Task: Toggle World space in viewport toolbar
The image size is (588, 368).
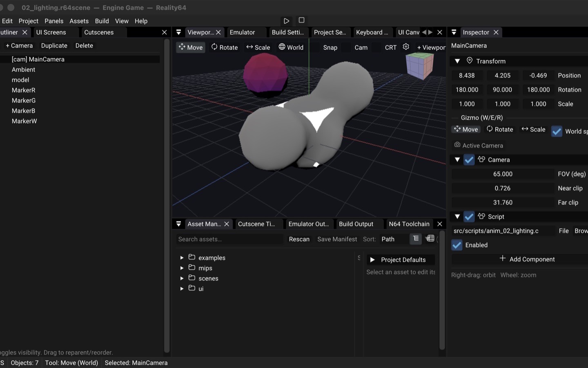Action: tap(291, 47)
